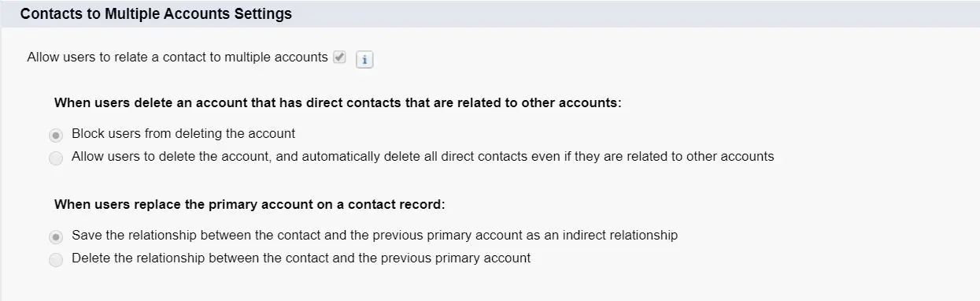980x301 pixels.
Task: Select the save as indirect relationship radio button
Action: [56, 236]
